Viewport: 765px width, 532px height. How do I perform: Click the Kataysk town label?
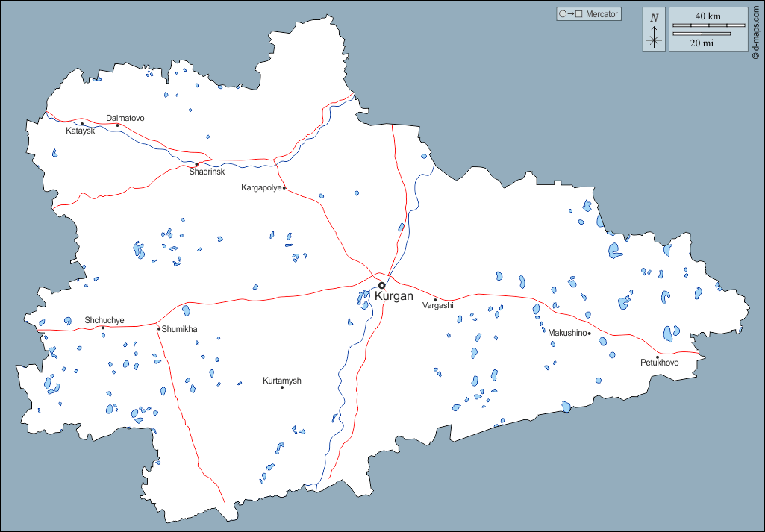80,131
